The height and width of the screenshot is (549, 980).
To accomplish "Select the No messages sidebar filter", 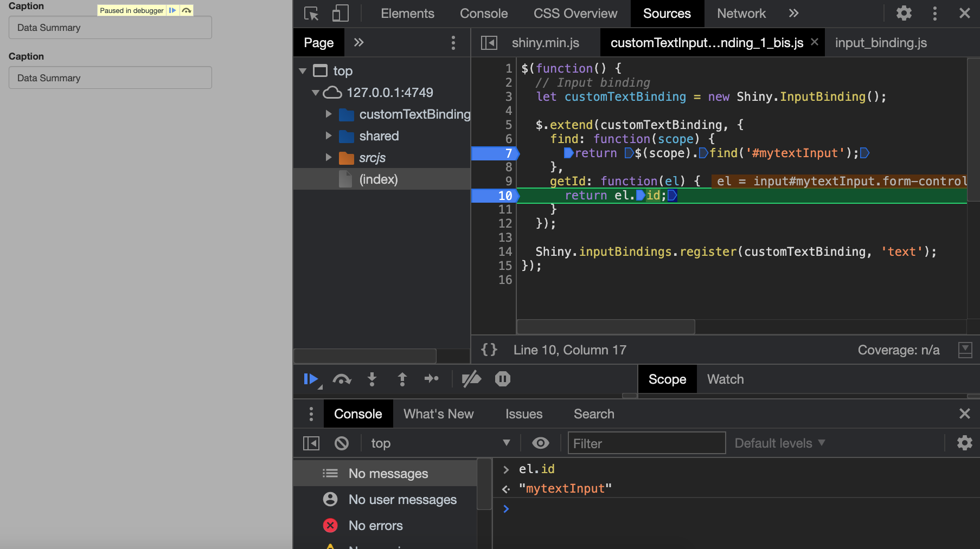I will (x=385, y=473).
